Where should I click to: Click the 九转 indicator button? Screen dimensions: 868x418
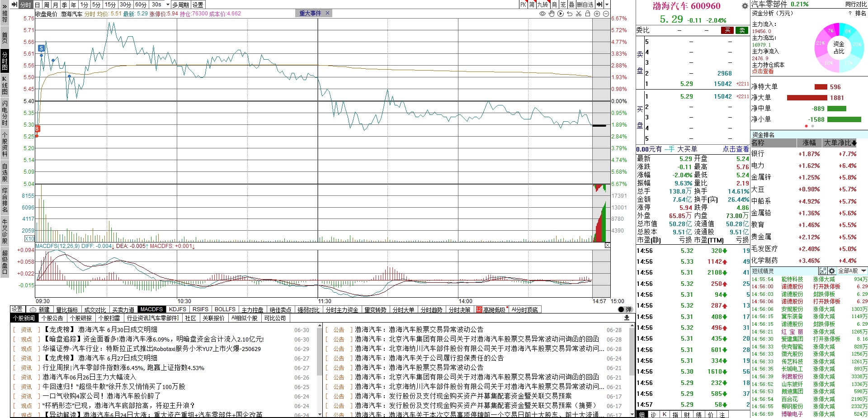542,5
